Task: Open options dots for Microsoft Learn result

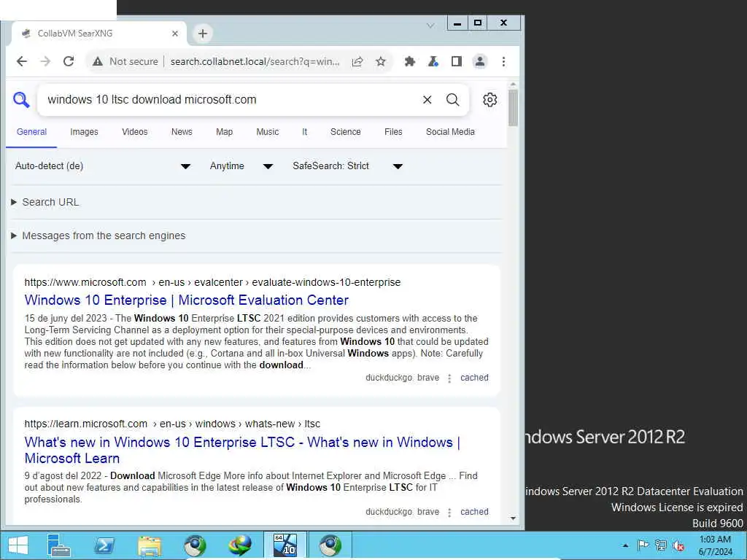Action: (x=449, y=513)
